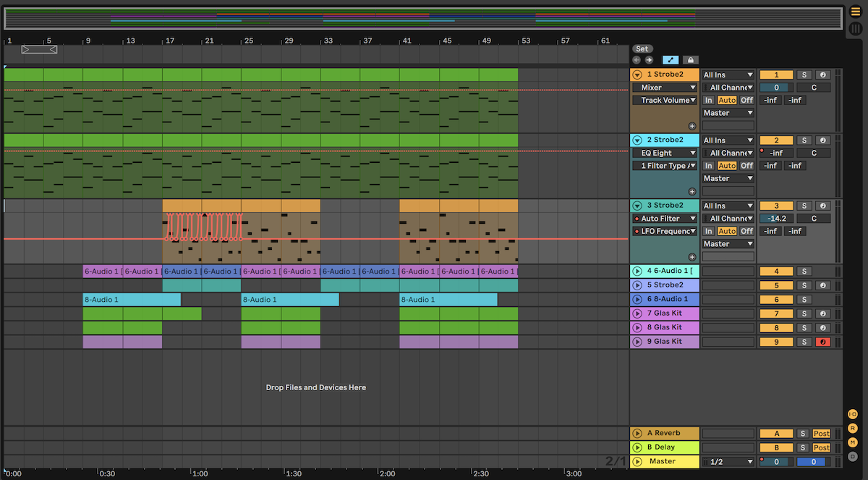Open the Track Volume parameter chooser
868x480 pixels.
pyautogui.click(x=665, y=101)
